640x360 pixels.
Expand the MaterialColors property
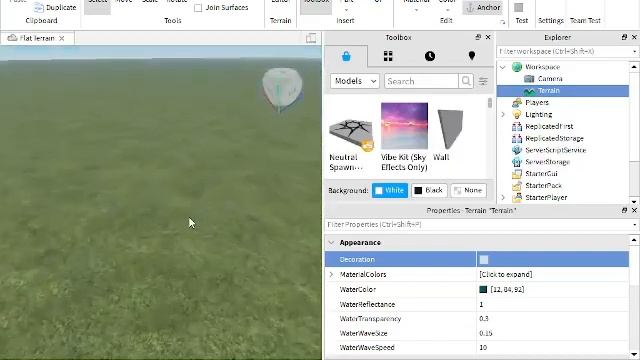[331, 274]
